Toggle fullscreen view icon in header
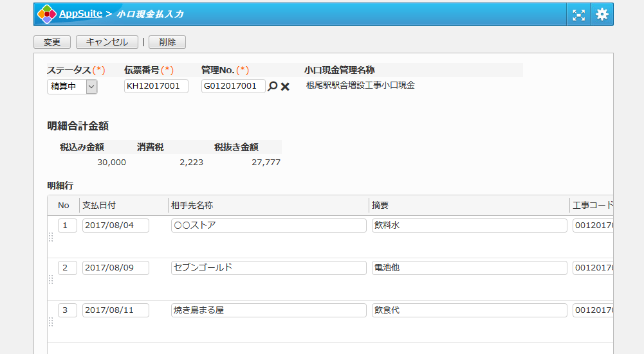Viewport: 644px width, 354px height. 578,15
